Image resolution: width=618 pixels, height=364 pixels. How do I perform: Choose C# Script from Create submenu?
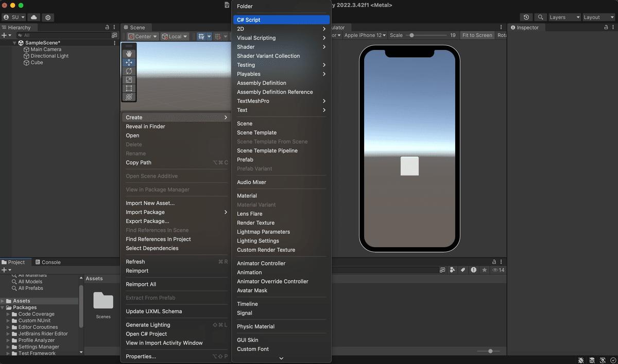pyautogui.click(x=281, y=20)
